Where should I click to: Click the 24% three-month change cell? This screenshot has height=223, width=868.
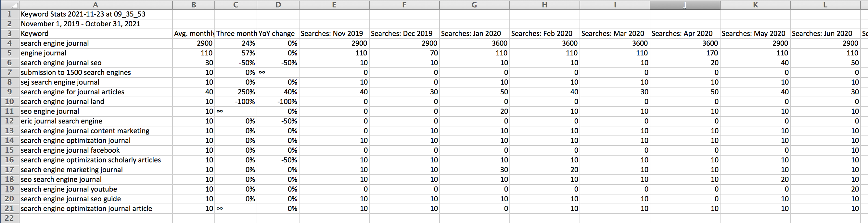click(x=236, y=43)
